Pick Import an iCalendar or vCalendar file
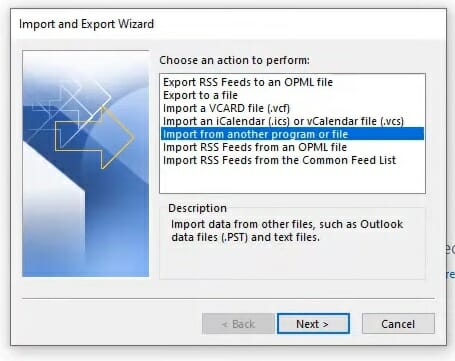455x361 pixels. click(x=283, y=121)
